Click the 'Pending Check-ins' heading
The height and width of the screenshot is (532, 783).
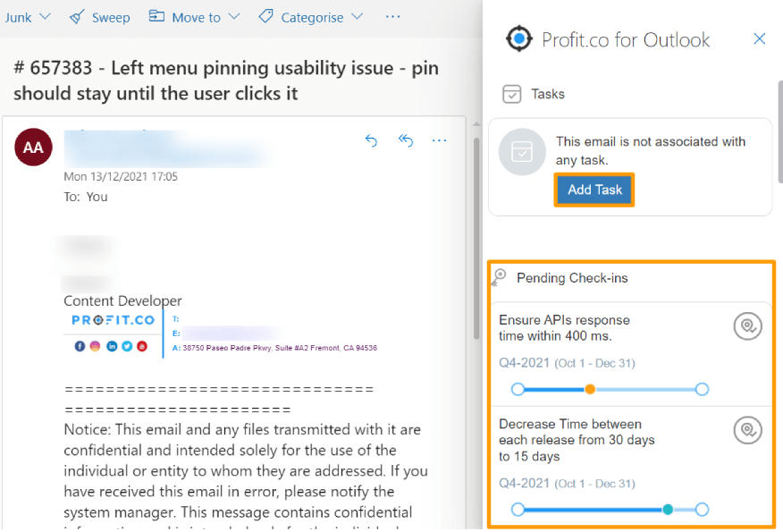[572, 278]
